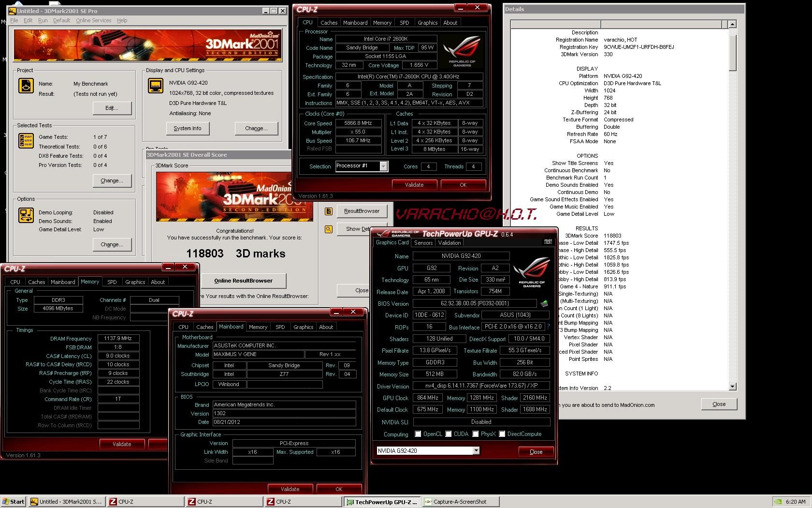Click the Display and CPU Settings monitor icon
Viewport: 812px width, 508px height.
click(155, 86)
